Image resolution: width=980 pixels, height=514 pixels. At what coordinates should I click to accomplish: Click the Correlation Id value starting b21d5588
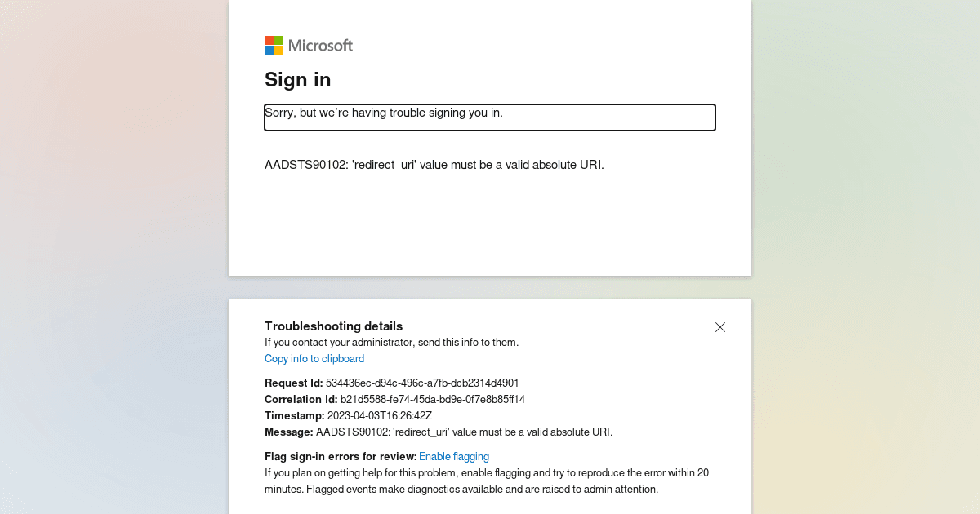[x=433, y=400]
